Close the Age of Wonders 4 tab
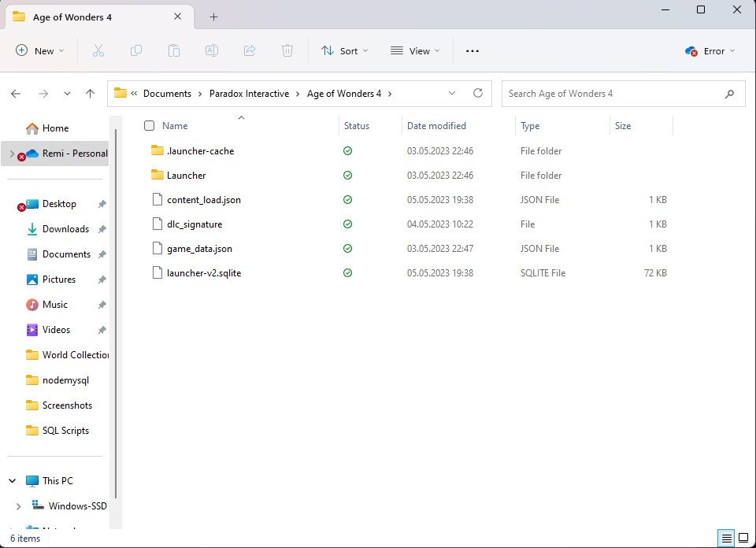 point(177,17)
